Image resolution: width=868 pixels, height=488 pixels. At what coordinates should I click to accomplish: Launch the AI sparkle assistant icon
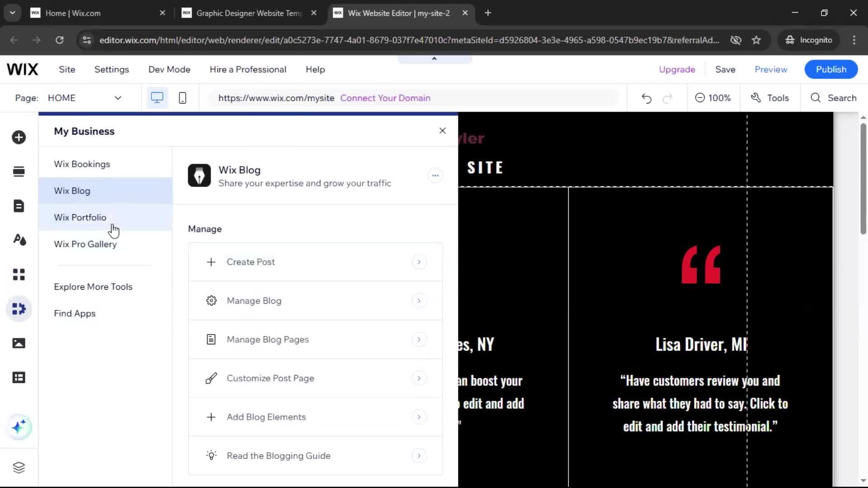[19, 427]
